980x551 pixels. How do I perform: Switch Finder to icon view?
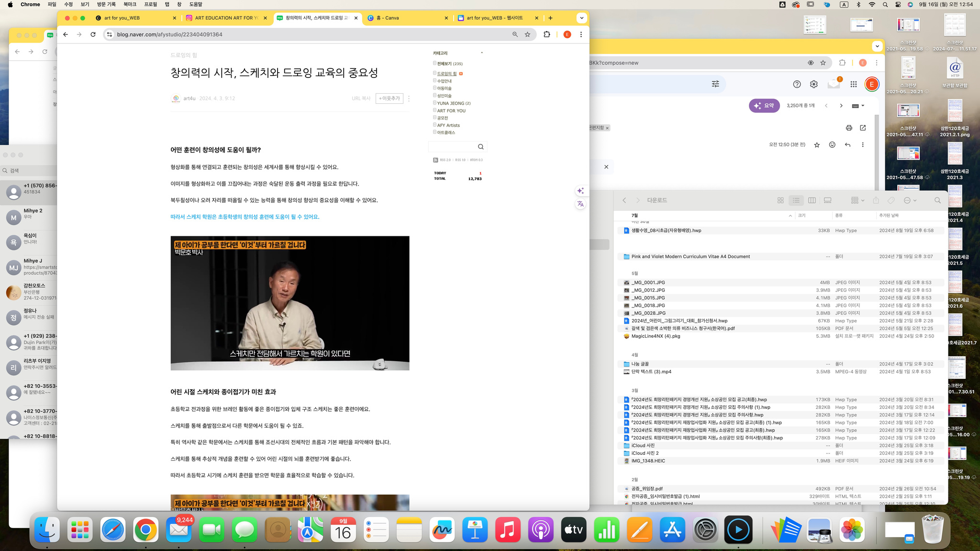pos(780,200)
